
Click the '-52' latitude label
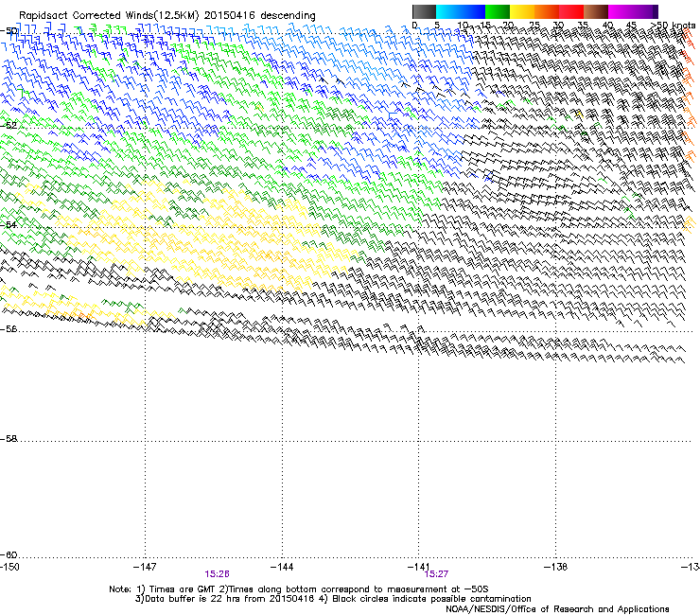coord(9,126)
